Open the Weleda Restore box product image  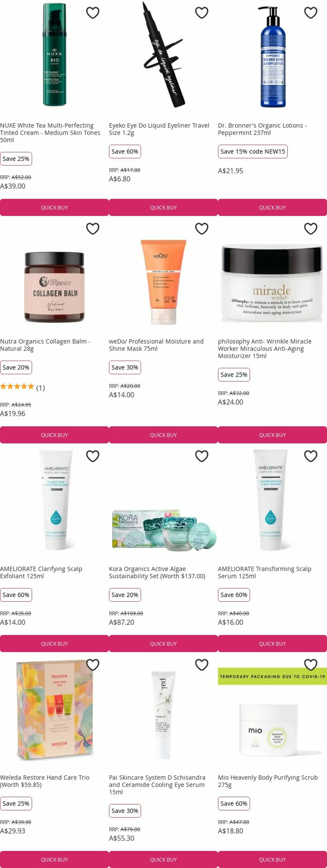[54, 710]
